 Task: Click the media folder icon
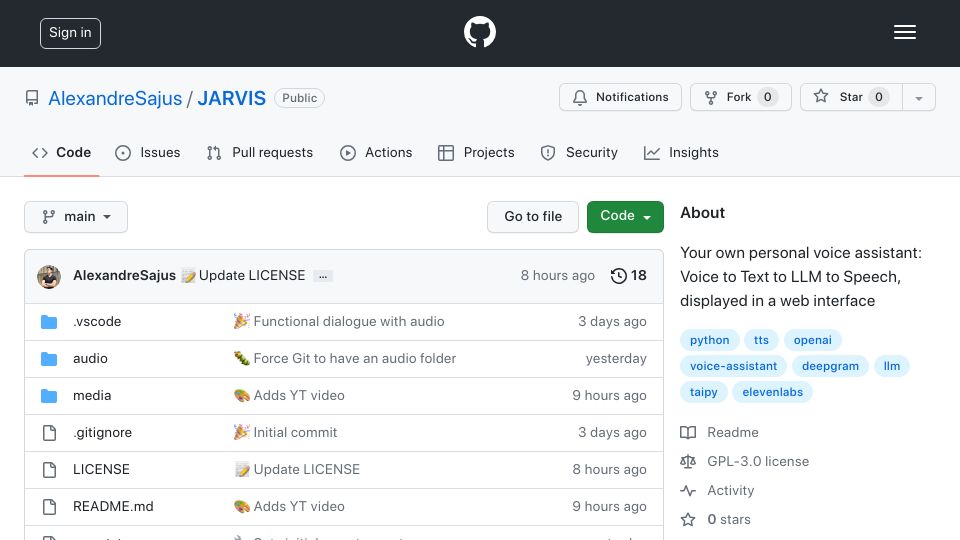pos(49,396)
